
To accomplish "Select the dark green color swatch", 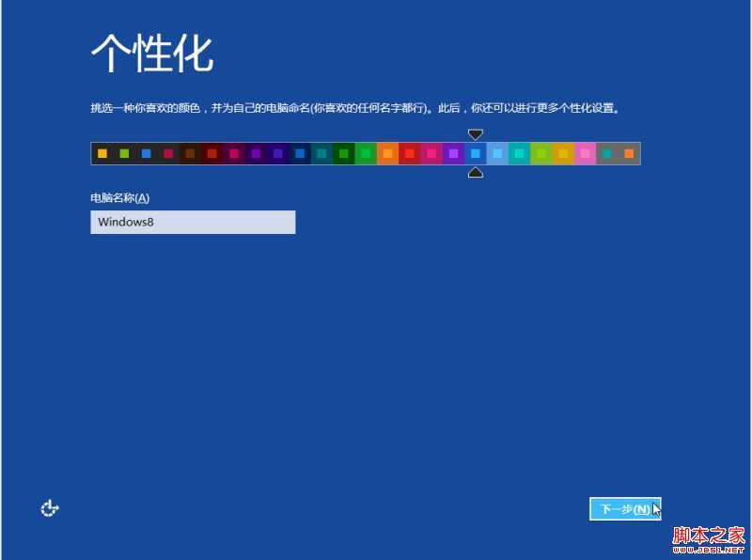I will coord(342,153).
